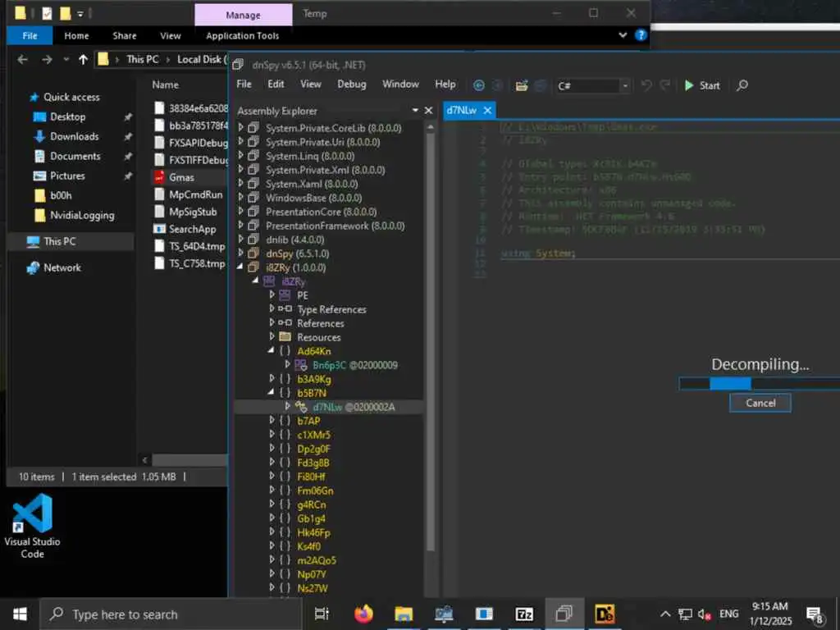Close the d7NLw document tab

(487, 111)
